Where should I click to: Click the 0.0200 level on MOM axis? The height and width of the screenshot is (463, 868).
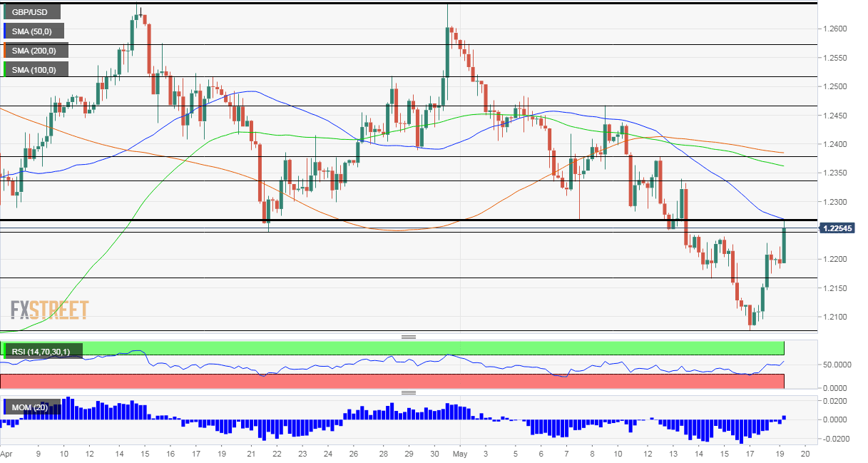(834, 402)
